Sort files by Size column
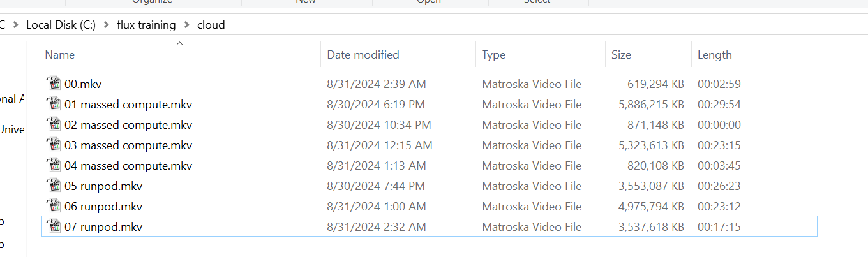868x257 pixels. point(621,55)
